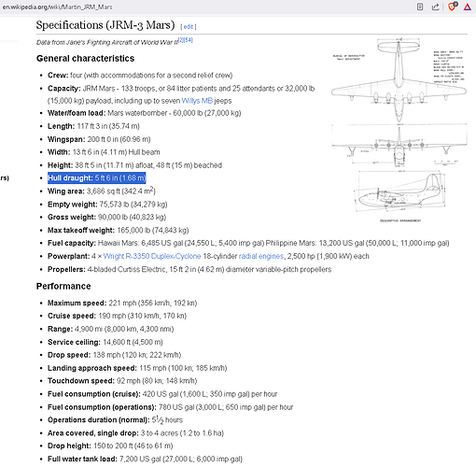Click the Gross weight 90,000 lb entry
This screenshot has width=476, height=467.
106,217
